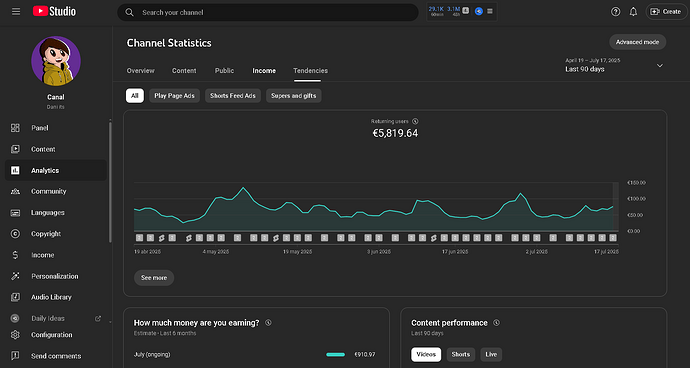This screenshot has height=368, width=690.
Task: Open the Configuration gear icon
Action: 15,335
